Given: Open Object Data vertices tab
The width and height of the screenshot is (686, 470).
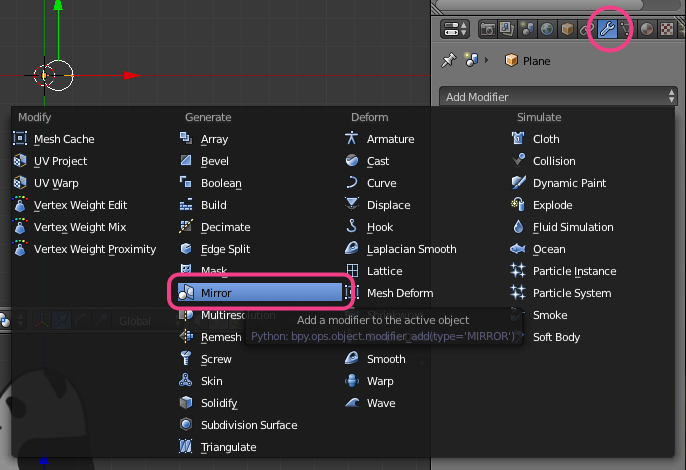Looking at the screenshot, I should (x=626, y=29).
